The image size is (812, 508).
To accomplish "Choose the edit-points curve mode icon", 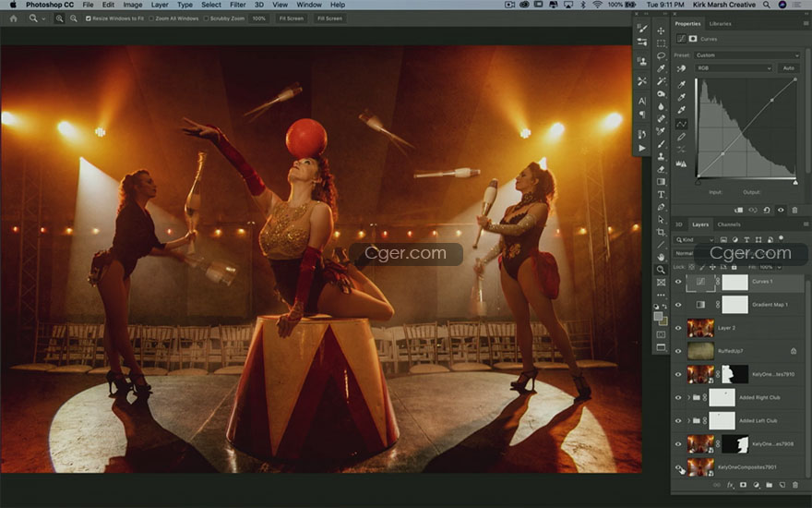I will tap(682, 124).
